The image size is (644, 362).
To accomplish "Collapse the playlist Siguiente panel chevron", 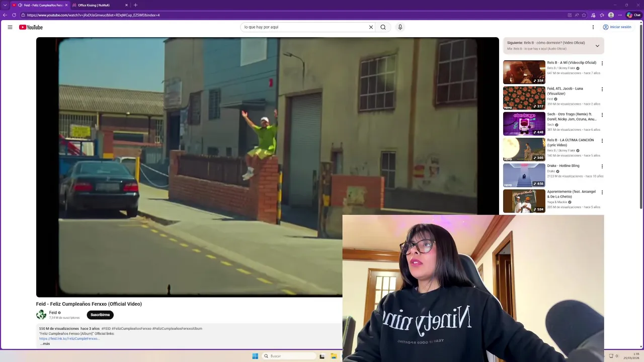I will tap(597, 46).
